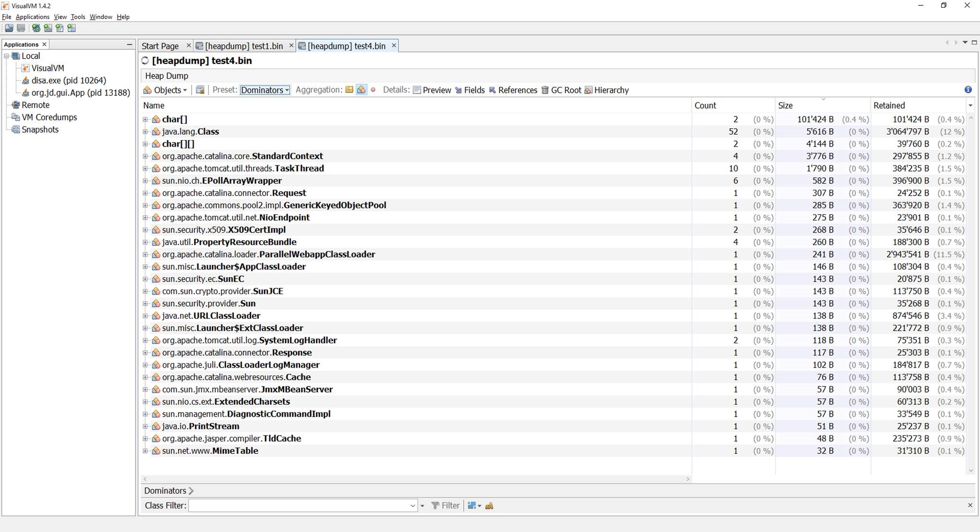Click the GC Root details icon
This screenshot has height=532, width=980.
pyautogui.click(x=545, y=90)
